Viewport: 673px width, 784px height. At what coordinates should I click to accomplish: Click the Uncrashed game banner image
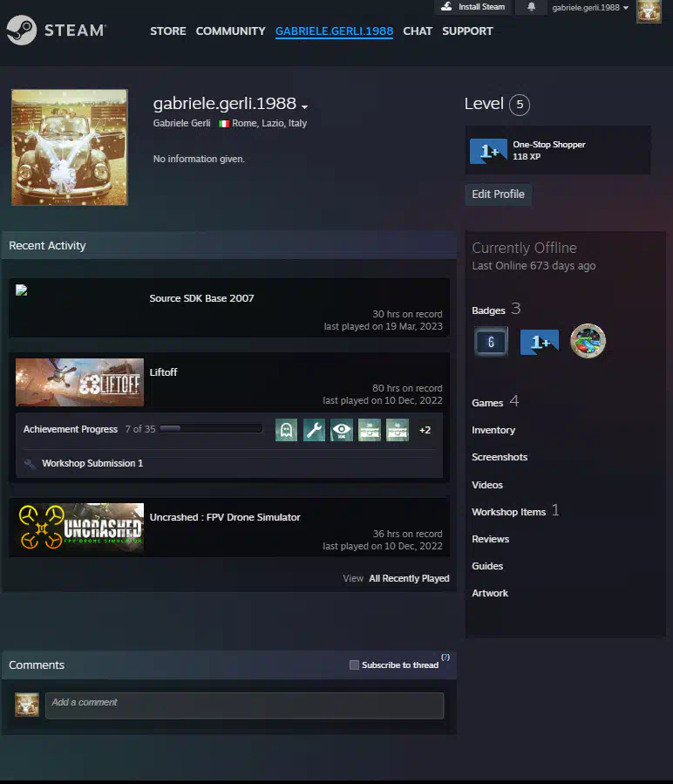(x=79, y=528)
